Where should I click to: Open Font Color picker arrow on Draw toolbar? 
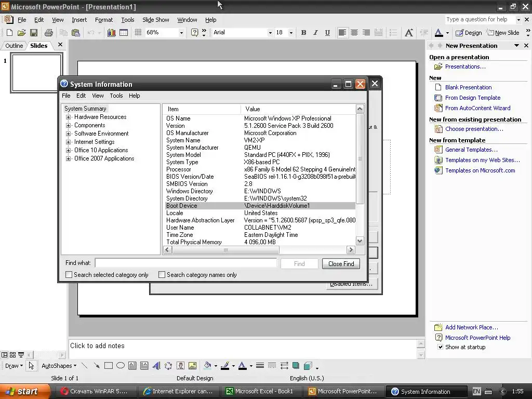click(x=251, y=366)
